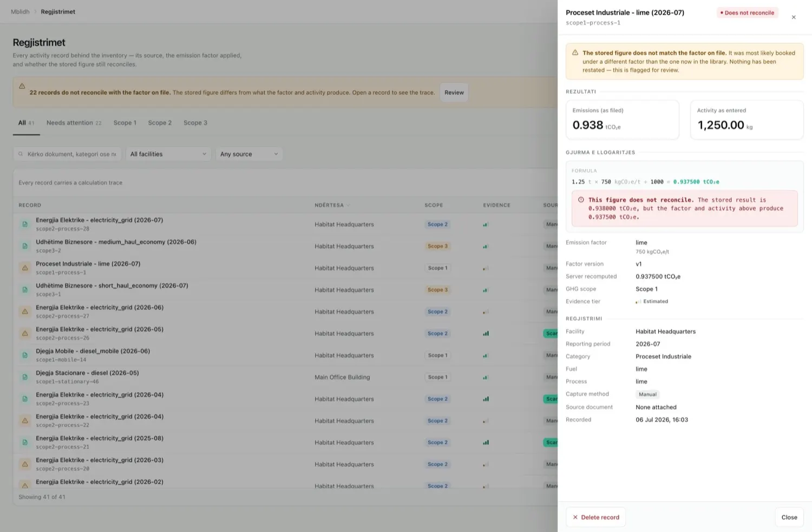Click the search magnifier icon
This screenshot has width=812, height=532.
coord(21,154)
